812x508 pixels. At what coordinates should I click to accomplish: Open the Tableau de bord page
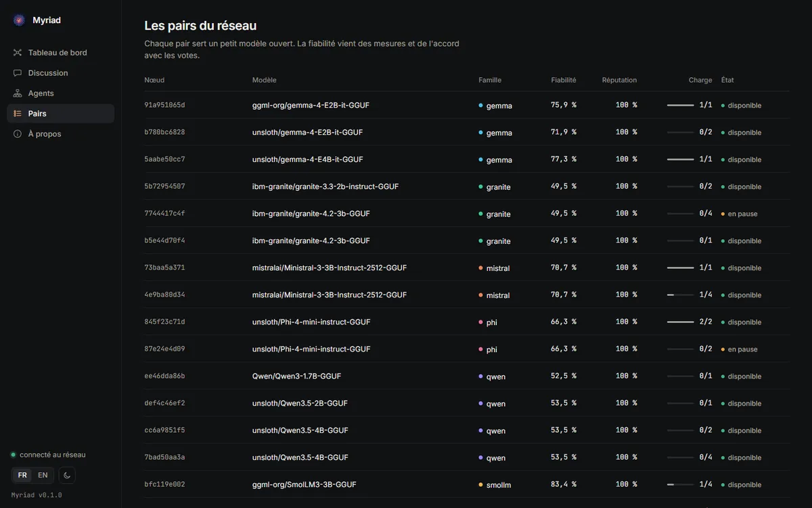pos(60,53)
